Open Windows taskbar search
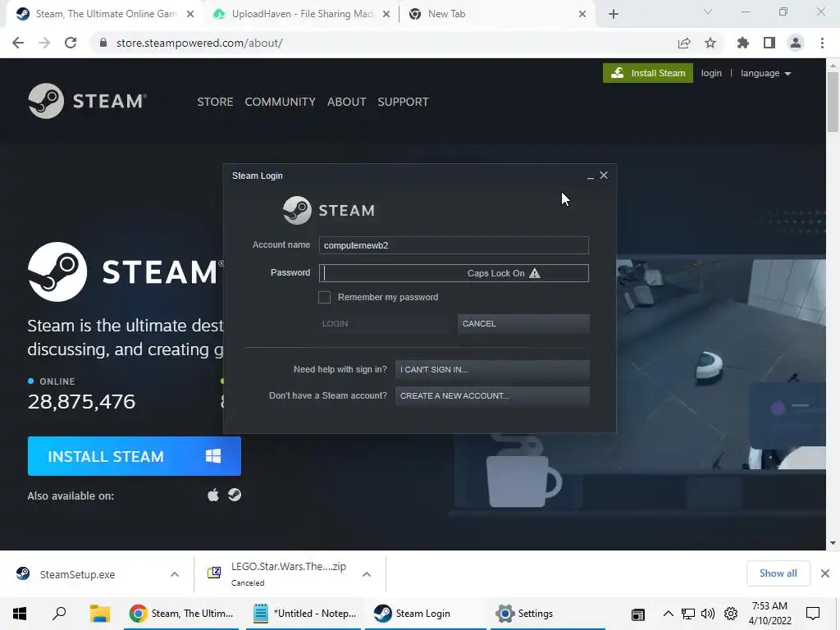Viewport: 840px width, 630px height. coord(59,613)
